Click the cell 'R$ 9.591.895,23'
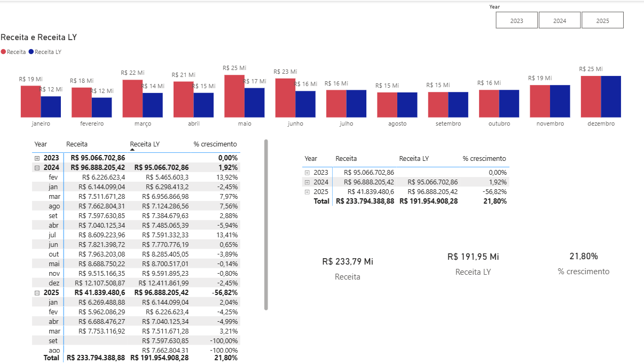The height and width of the screenshot is (364, 644). pos(166,273)
